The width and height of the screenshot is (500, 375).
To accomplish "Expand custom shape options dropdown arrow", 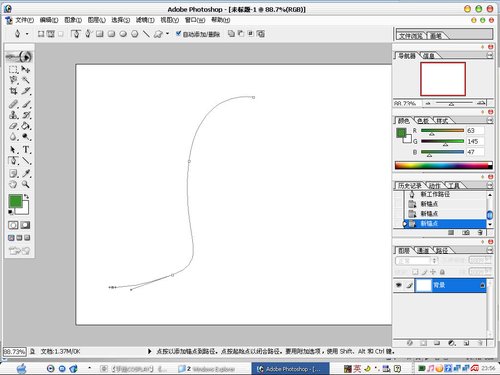I will coord(167,34).
